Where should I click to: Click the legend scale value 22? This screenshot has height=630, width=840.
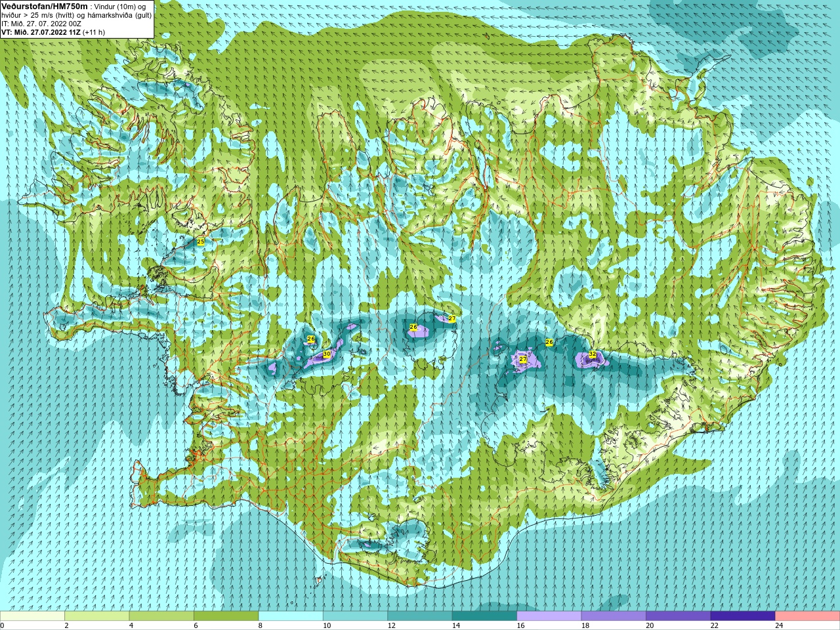coord(713,625)
